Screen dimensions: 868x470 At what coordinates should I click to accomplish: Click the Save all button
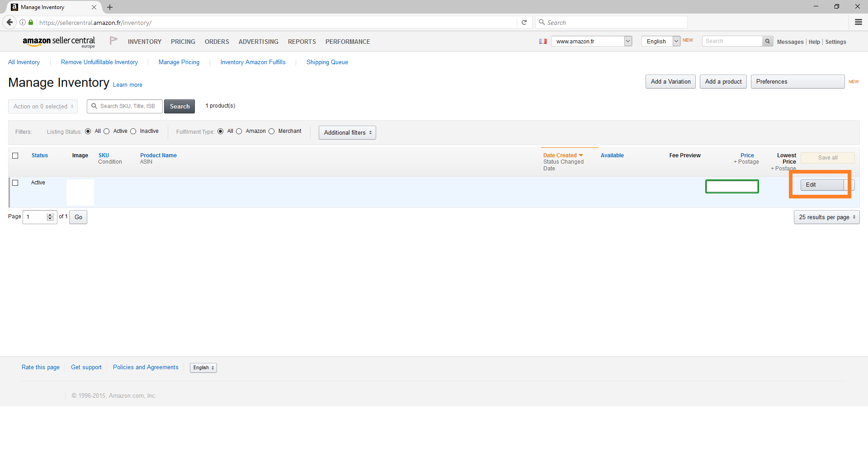click(828, 158)
